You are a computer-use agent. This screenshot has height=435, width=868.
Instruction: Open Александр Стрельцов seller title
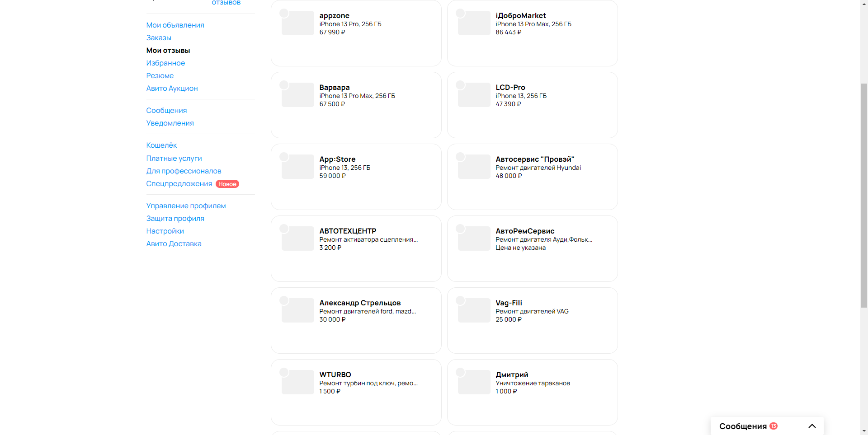(360, 303)
